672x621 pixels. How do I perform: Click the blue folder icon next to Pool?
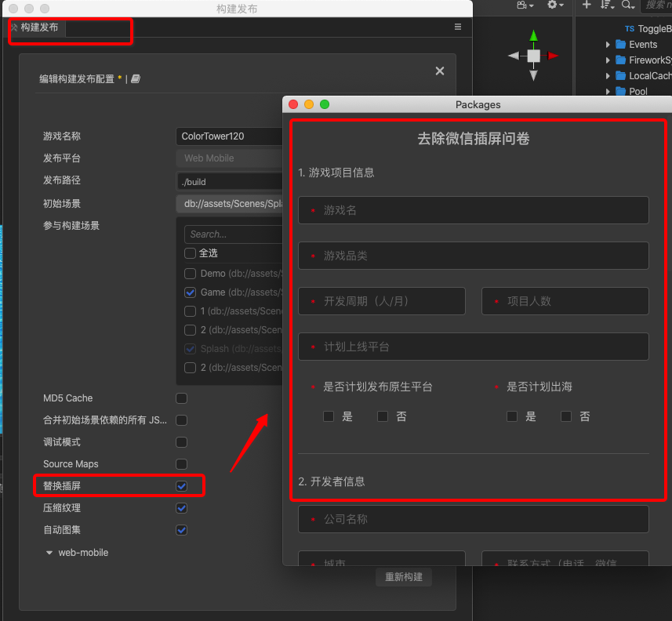pyautogui.click(x=620, y=91)
